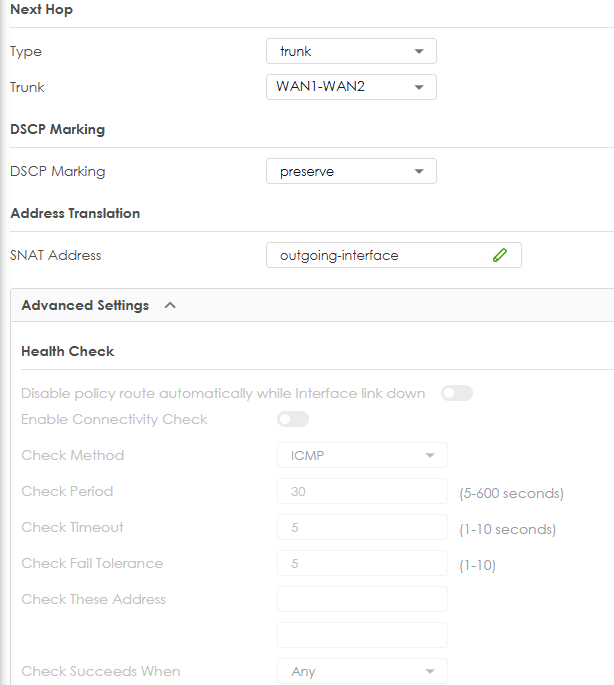This screenshot has width=614, height=685.
Task: Click the SNAT Address outgoing-interface field
Action: pyautogui.click(x=394, y=255)
